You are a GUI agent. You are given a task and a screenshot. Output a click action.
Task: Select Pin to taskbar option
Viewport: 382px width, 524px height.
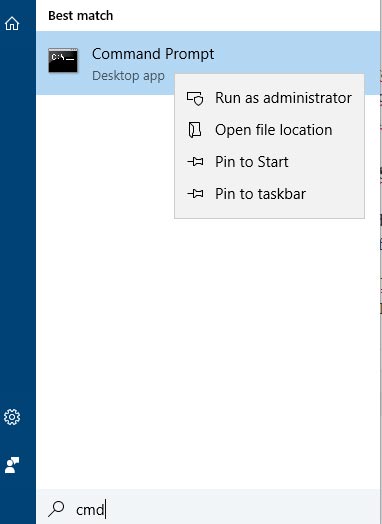[269, 194]
